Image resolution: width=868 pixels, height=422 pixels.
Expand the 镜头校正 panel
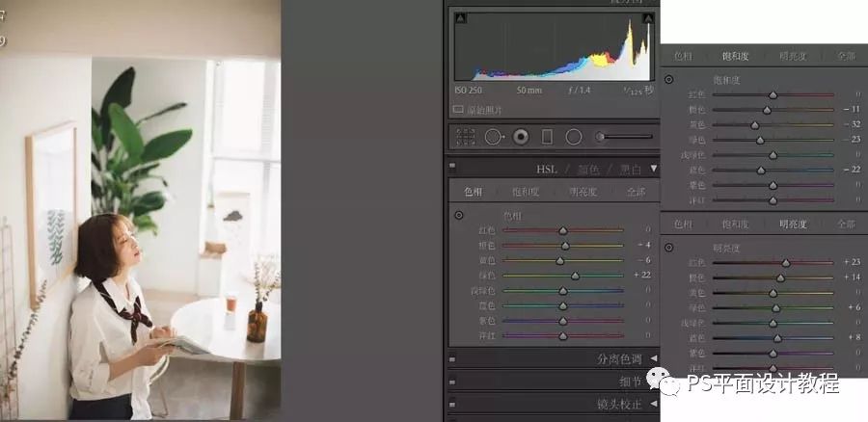point(654,405)
